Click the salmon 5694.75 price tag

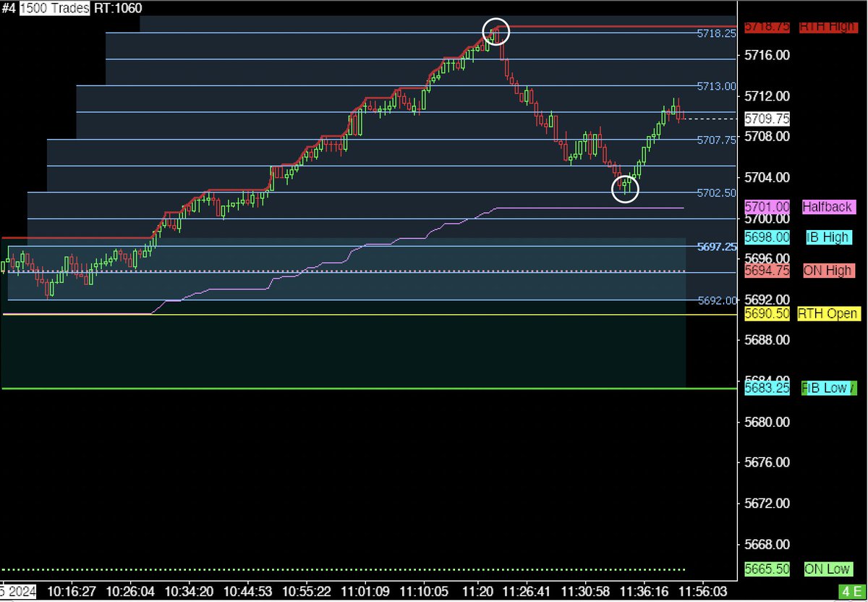pos(767,271)
